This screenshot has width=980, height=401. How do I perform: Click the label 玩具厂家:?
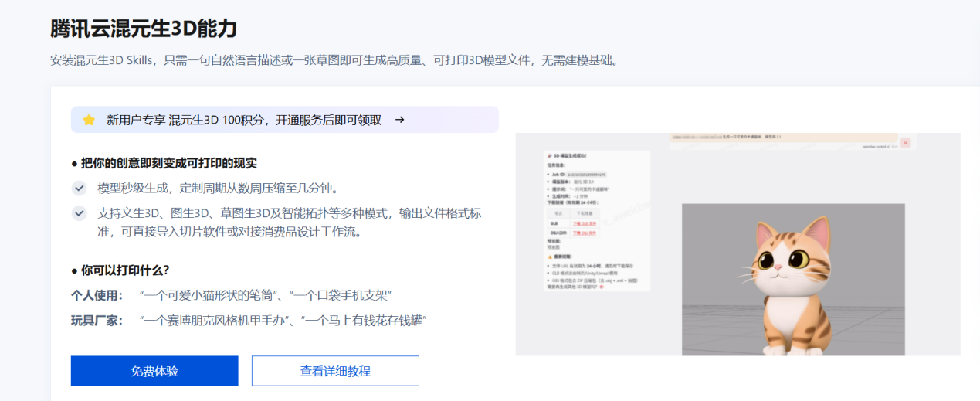[x=97, y=320]
